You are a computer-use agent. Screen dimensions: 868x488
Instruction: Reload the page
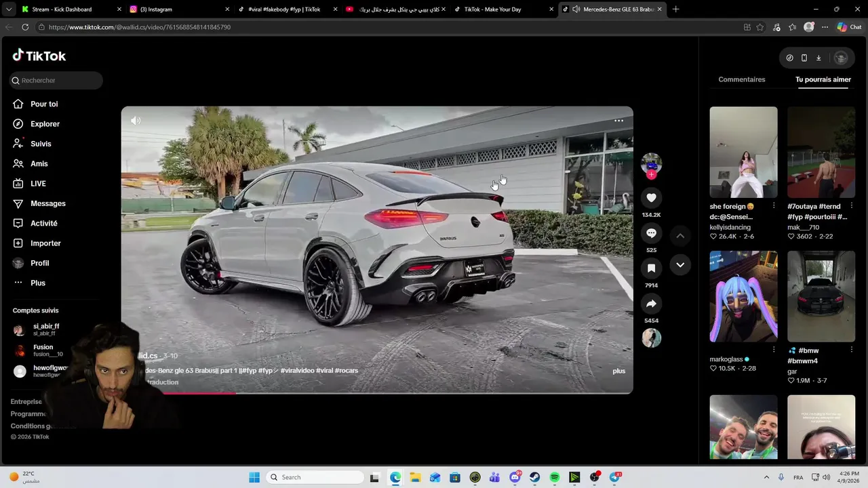(25, 27)
